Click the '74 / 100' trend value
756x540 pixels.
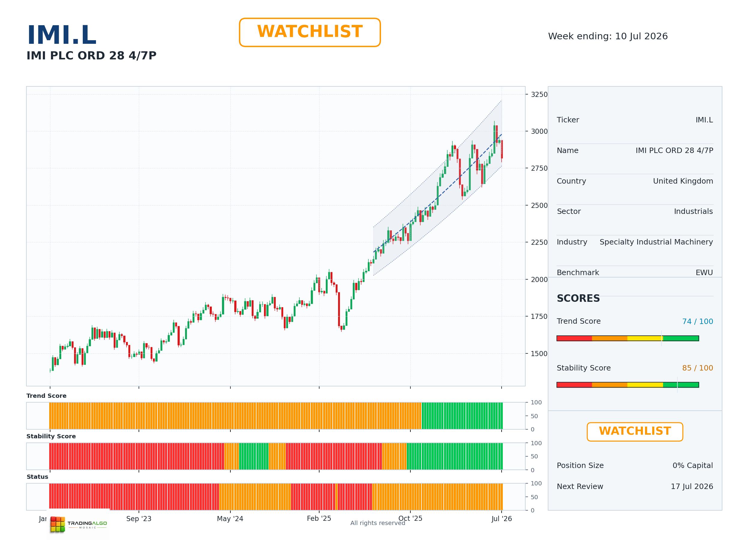(697, 322)
